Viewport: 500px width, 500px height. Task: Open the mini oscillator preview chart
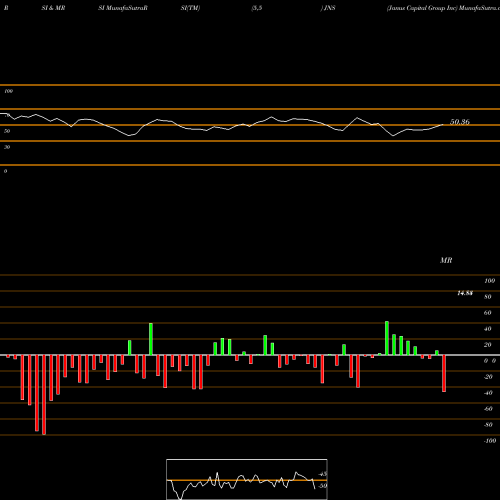pyautogui.click(x=247, y=479)
